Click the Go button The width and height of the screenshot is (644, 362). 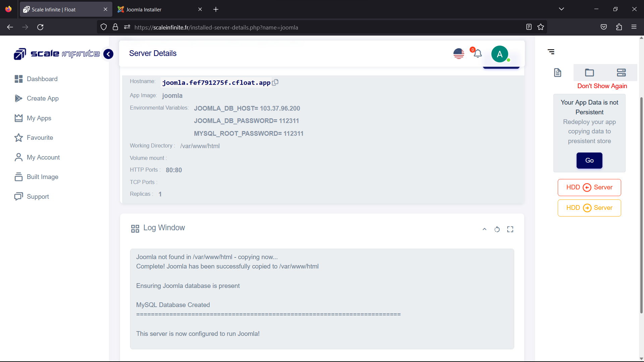[x=589, y=161]
